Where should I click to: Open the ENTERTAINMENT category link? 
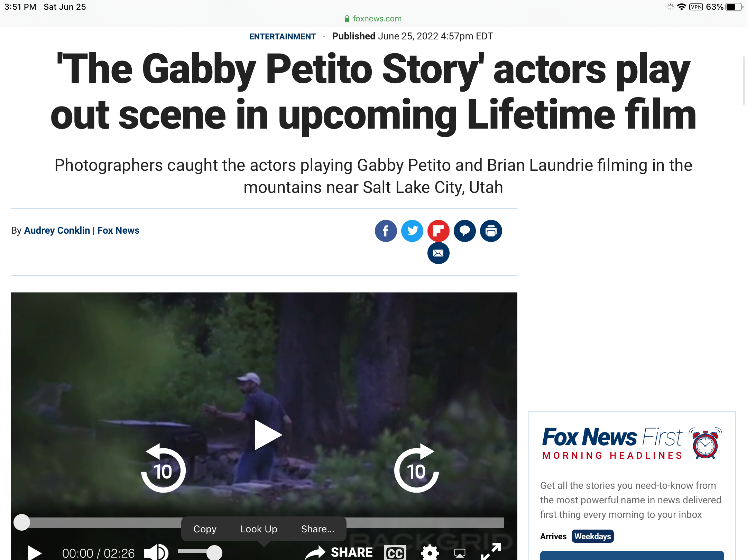click(283, 36)
